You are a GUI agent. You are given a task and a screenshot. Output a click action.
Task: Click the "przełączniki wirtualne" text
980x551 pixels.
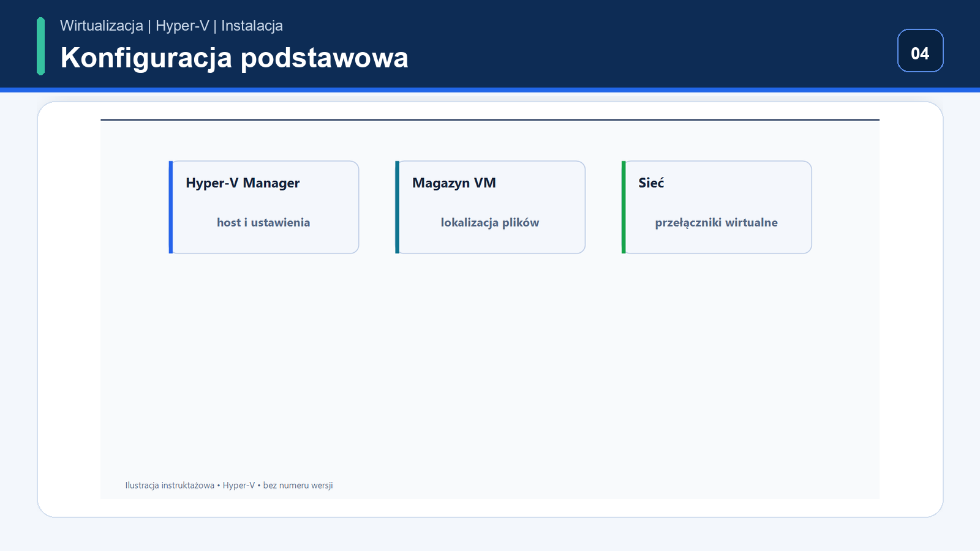717,222
